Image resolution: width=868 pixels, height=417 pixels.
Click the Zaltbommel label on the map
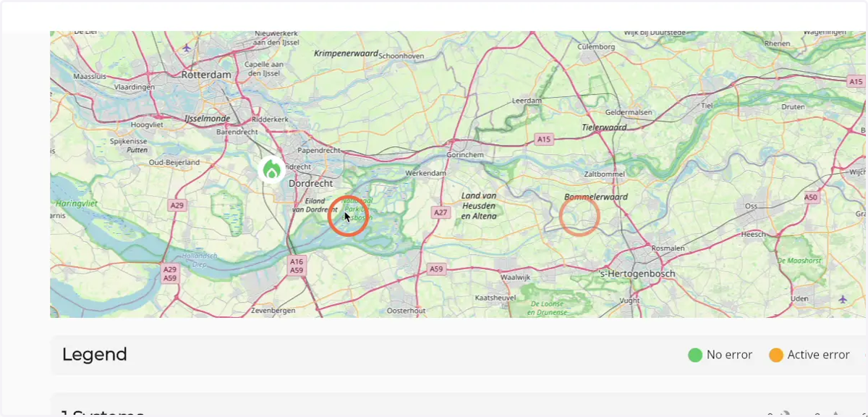click(605, 174)
